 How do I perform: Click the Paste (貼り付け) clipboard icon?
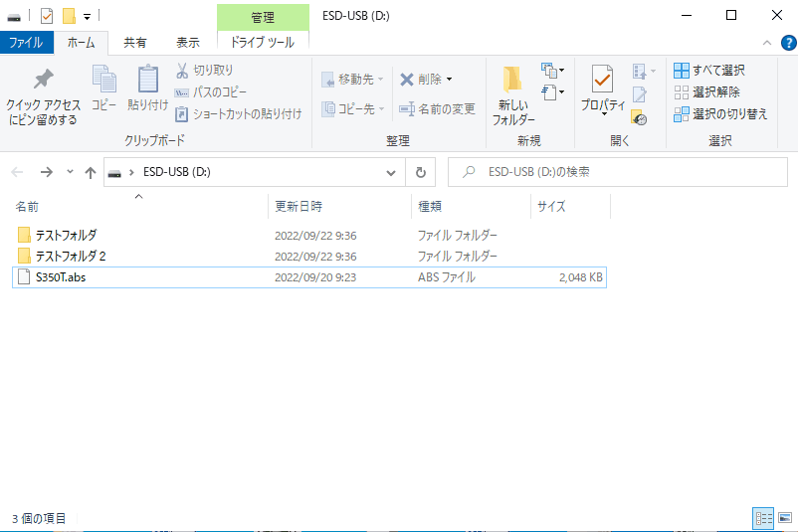pyautogui.click(x=147, y=88)
